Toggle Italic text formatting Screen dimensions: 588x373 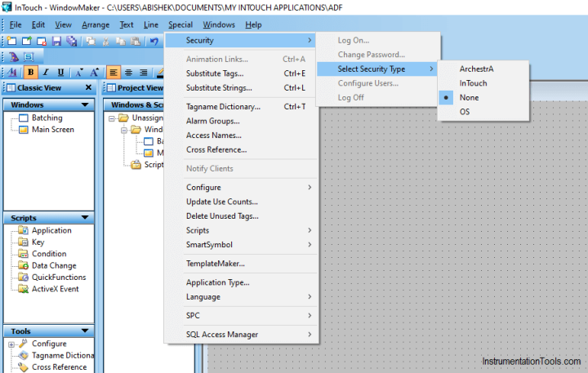pos(46,72)
